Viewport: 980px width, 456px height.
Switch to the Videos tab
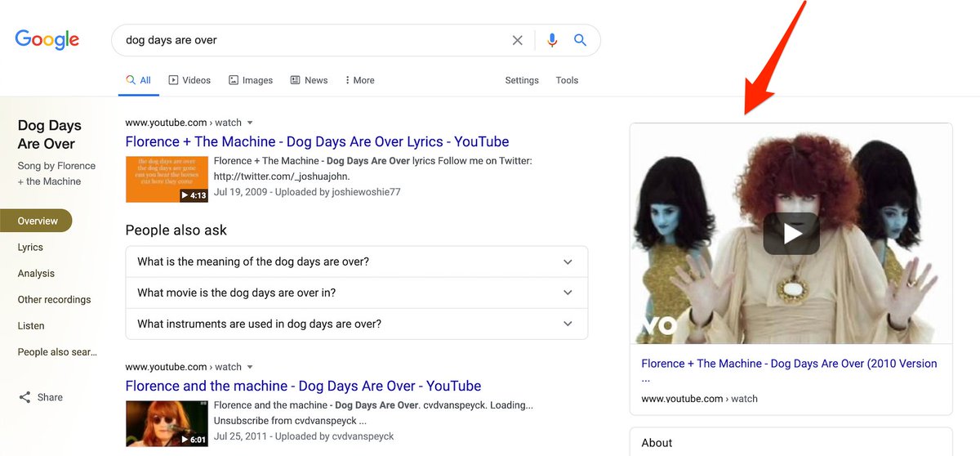tap(189, 80)
